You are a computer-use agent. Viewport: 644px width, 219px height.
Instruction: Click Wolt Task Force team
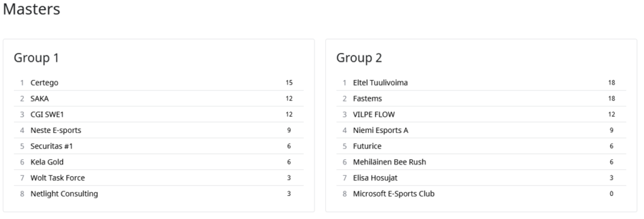tap(58, 178)
